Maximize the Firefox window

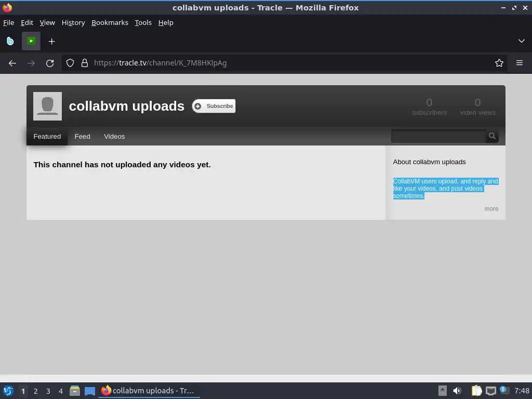pos(514,7)
